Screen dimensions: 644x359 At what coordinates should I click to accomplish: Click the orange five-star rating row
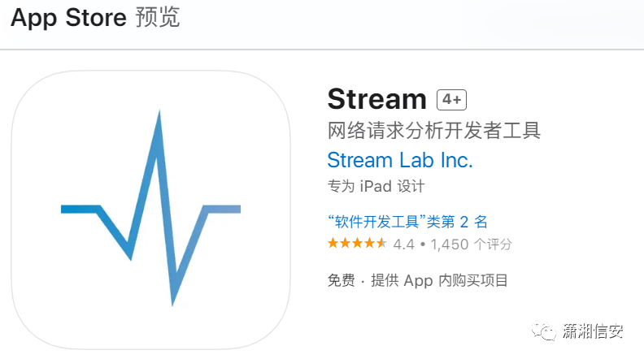[357, 244]
